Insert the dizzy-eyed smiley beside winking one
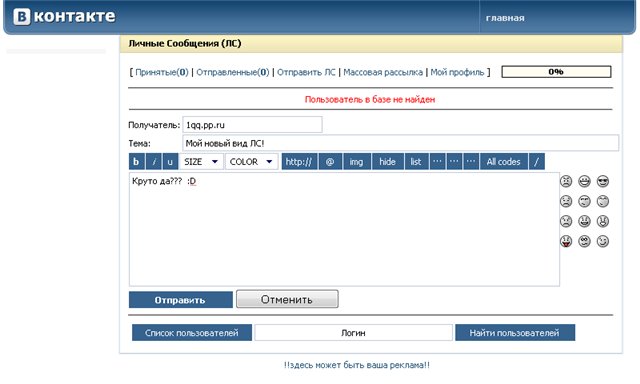Screen dimensions: 640x384 coord(584,242)
